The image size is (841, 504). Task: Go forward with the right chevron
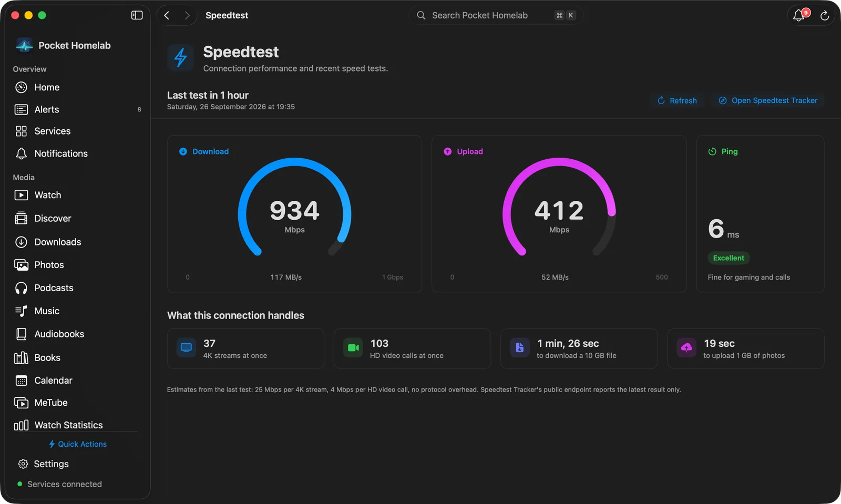[x=187, y=15]
